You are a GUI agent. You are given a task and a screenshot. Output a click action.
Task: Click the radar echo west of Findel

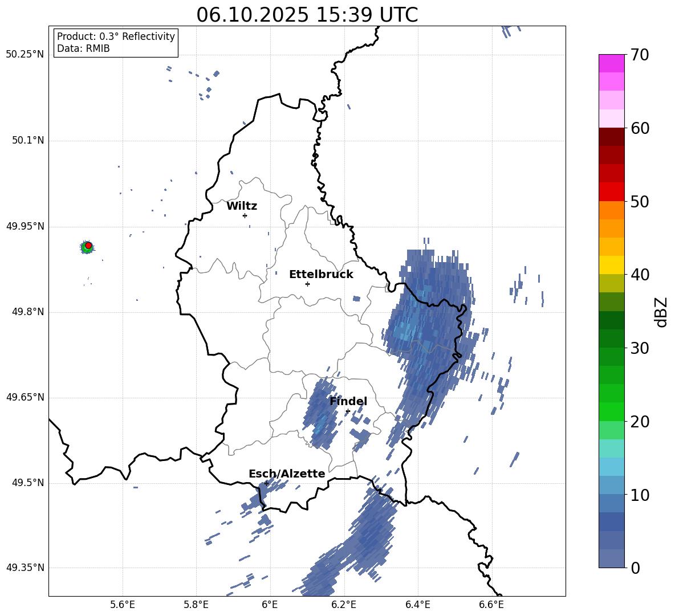point(321,414)
